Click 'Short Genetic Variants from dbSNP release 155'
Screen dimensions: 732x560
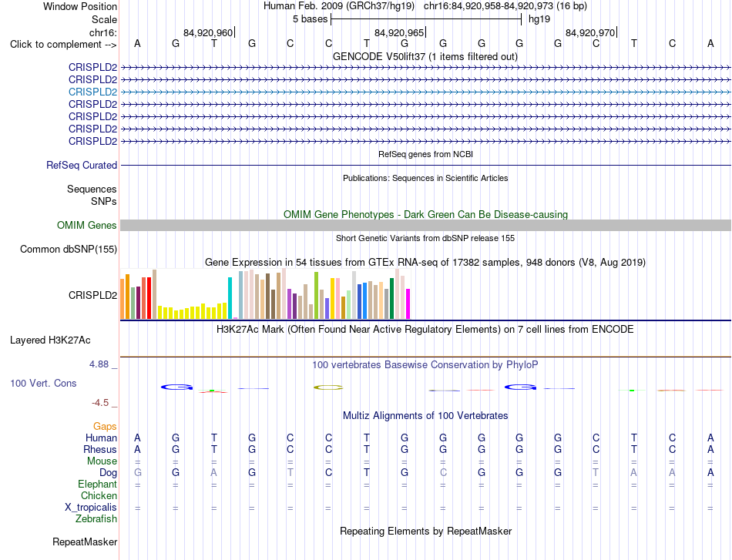[425, 238]
